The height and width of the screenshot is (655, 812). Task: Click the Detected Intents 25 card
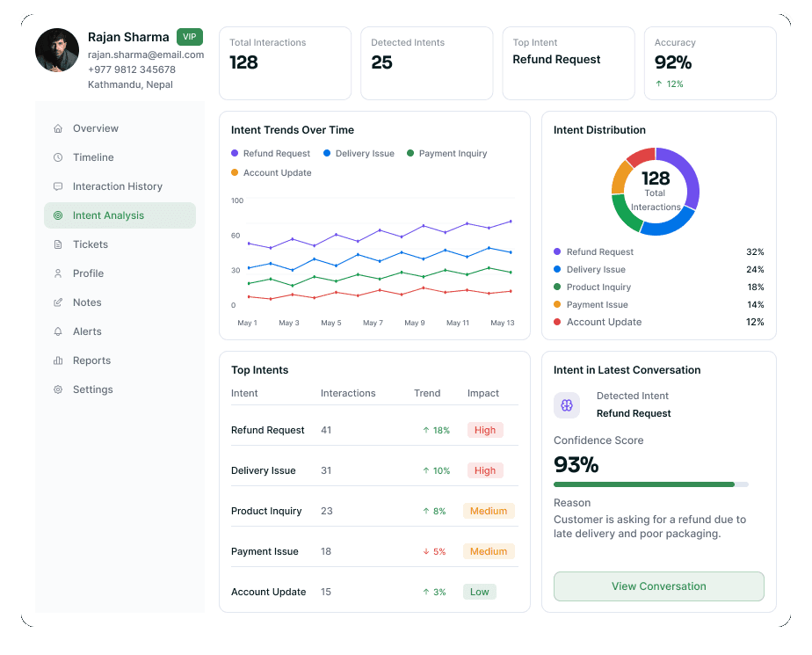(427, 63)
